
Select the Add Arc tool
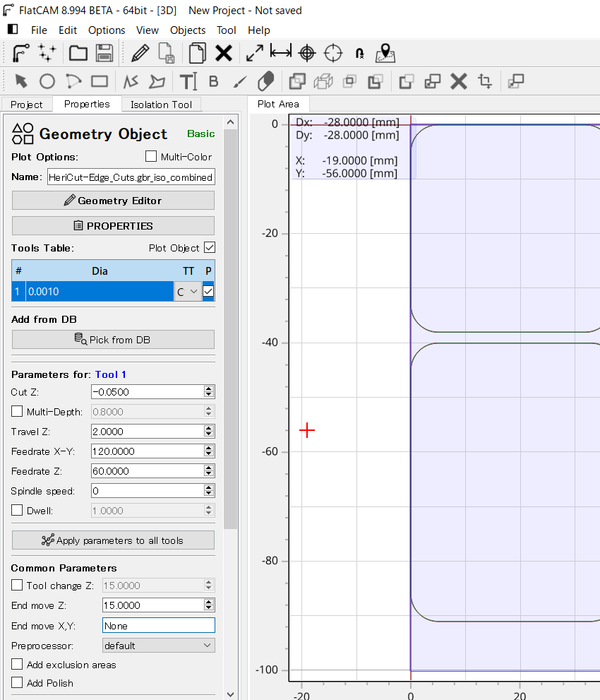click(73, 81)
